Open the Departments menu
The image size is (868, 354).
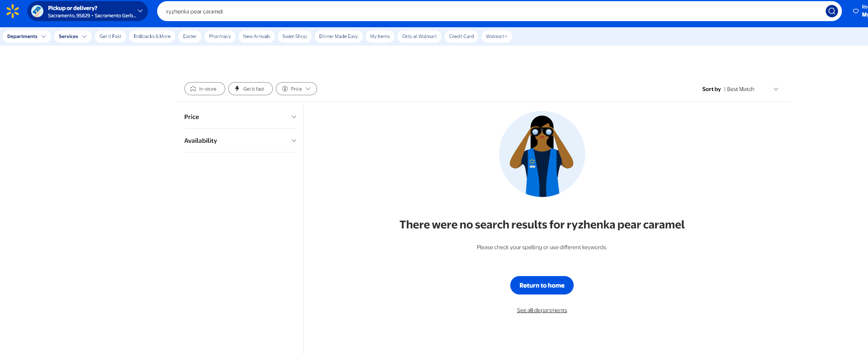pyautogui.click(x=27, y=36)
